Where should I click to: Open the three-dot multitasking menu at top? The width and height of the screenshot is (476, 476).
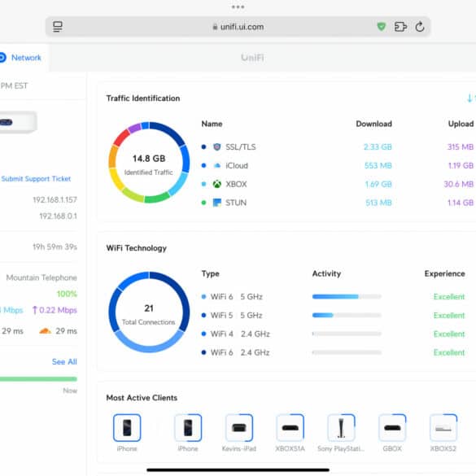click(238, 7)
